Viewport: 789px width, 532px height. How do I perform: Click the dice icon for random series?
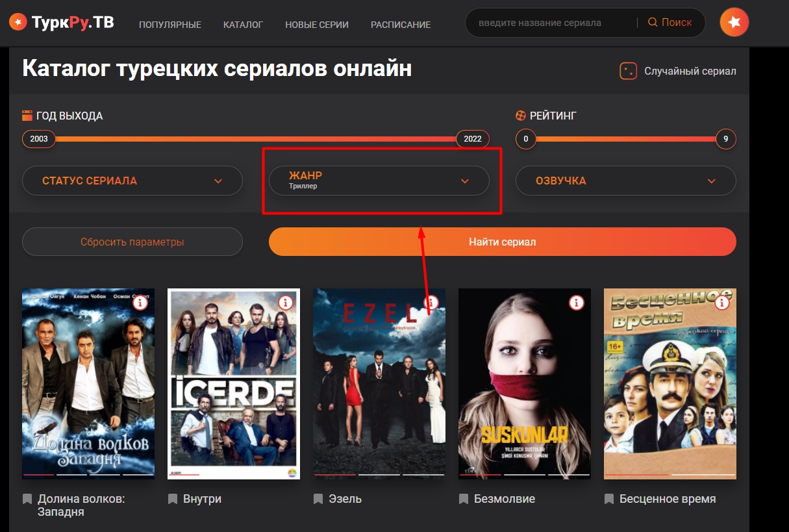[628, 71]
